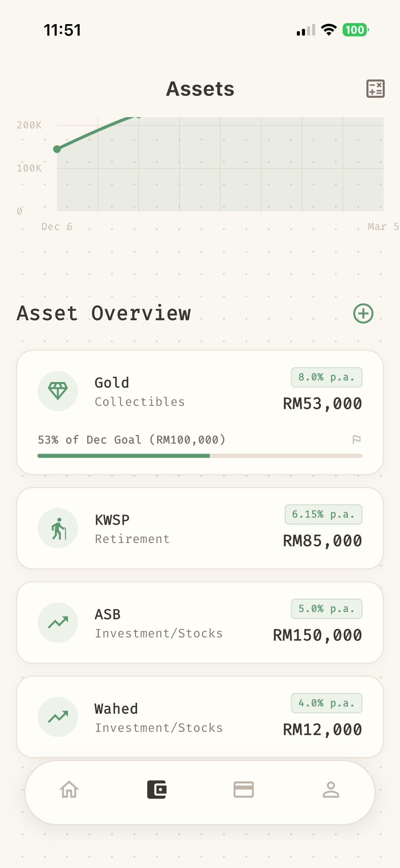Tap the battery indicator in status bar
The image size is (400, 868).
point(355,30)
